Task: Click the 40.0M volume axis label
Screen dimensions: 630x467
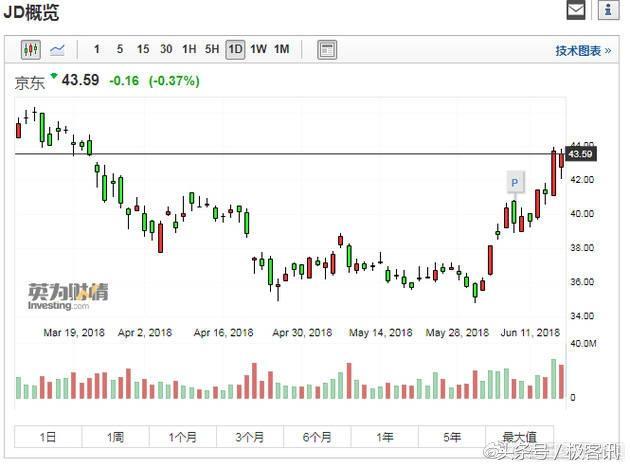Action: 583,344
